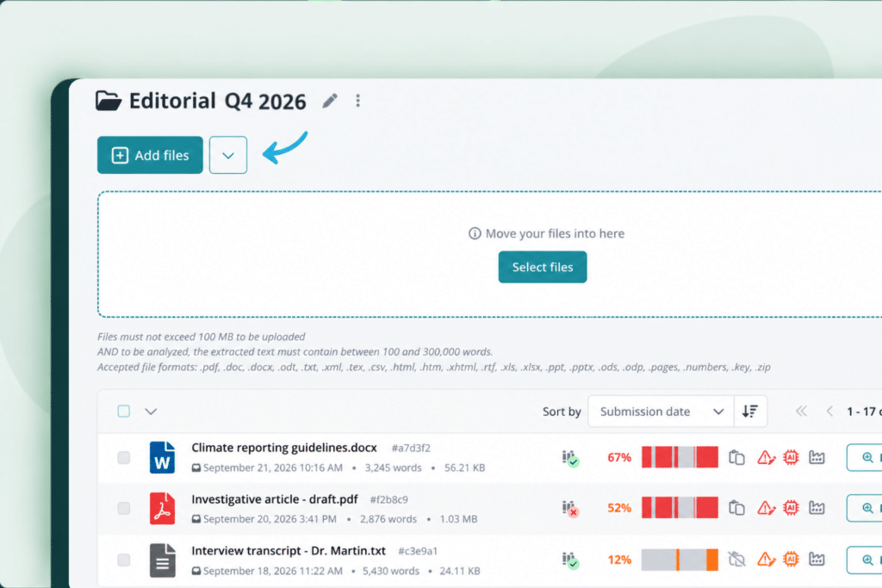Click the factory icon for Investigative article draft
This screenshot has height=588, width=882.
pos(817,508)
